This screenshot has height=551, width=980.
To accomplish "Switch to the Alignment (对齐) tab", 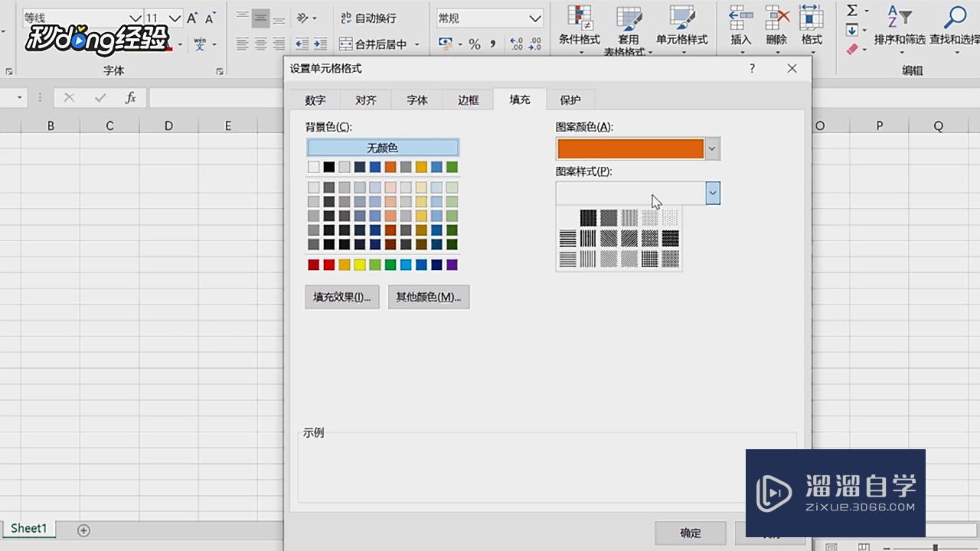I will [366, 100].
